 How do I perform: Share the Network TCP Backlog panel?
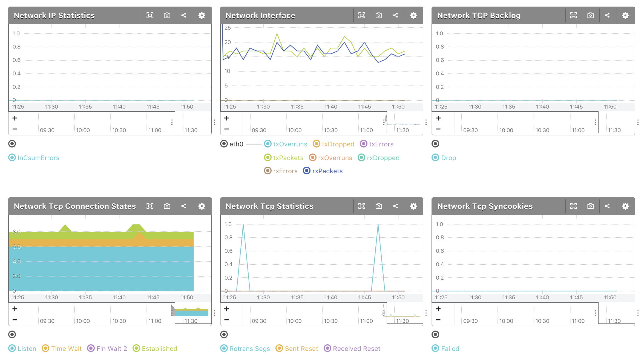pos(607,15)
